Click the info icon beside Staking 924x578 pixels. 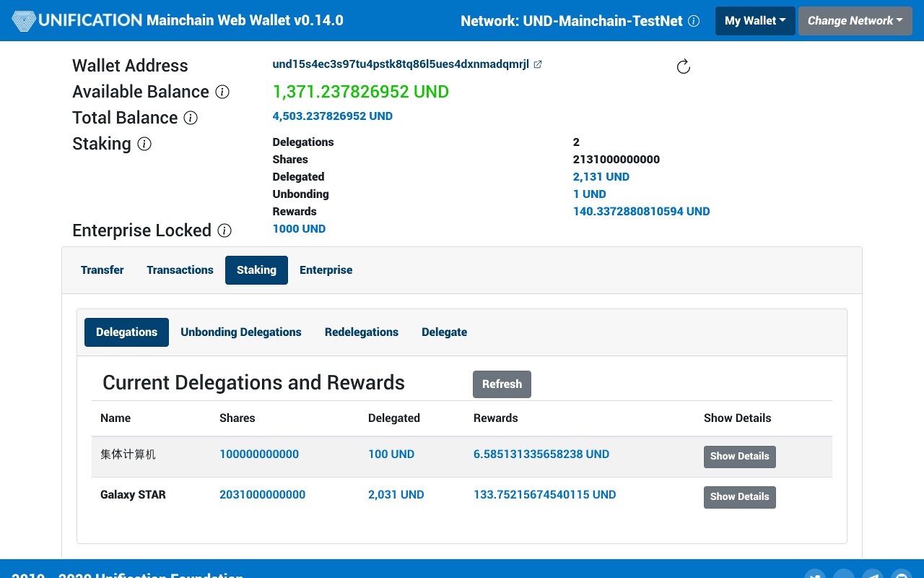click(x=144, y=144)
